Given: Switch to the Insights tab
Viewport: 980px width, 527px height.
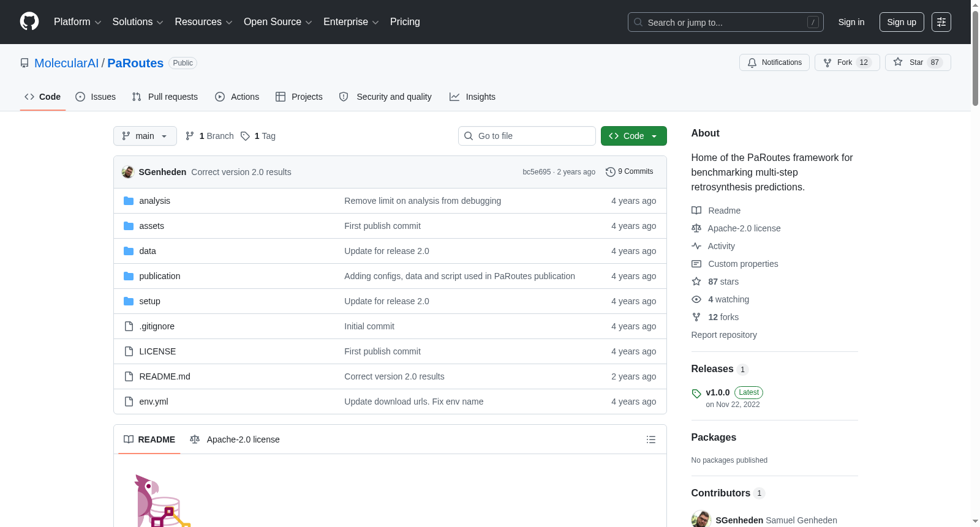Looking at the screenshot, I should pyautogui.click(x=472, y=97).
